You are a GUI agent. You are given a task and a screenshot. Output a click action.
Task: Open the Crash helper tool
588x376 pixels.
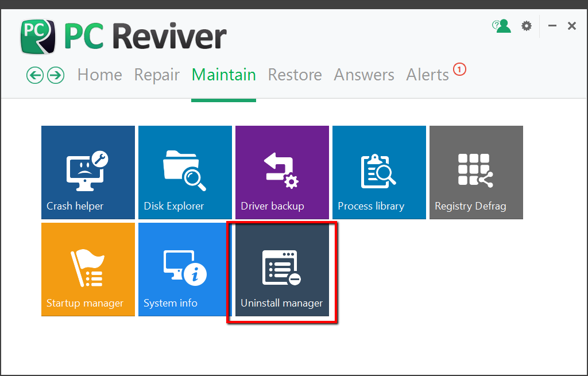pos(87,172)
